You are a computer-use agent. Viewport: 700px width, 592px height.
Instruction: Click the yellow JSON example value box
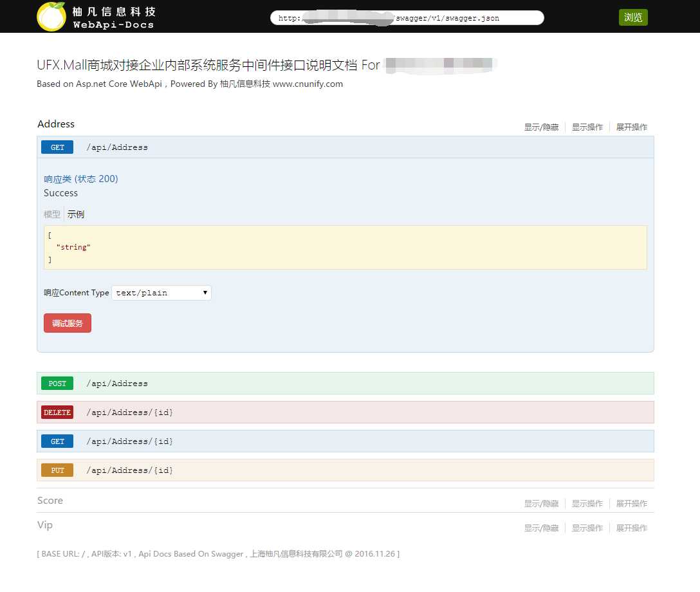pyautogui.click(x=345, y=247)
